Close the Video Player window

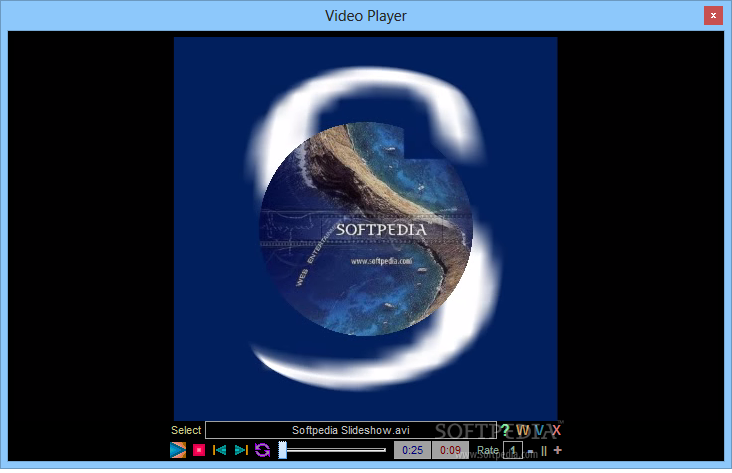coord(713,15)
